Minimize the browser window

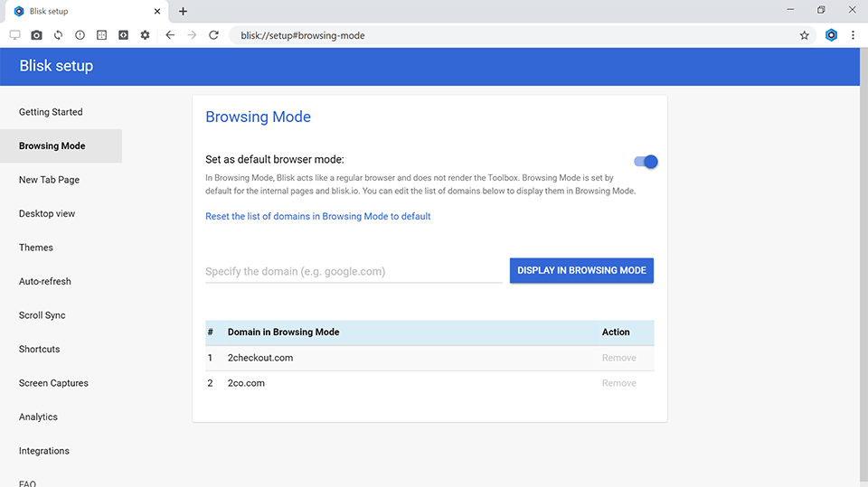[x=790, y=9]
